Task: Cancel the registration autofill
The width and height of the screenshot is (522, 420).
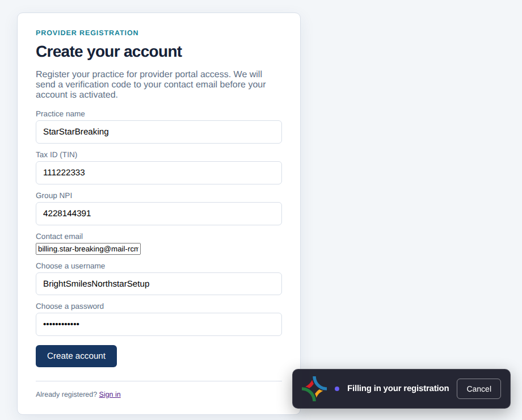Action: click(x=479, y=389)
